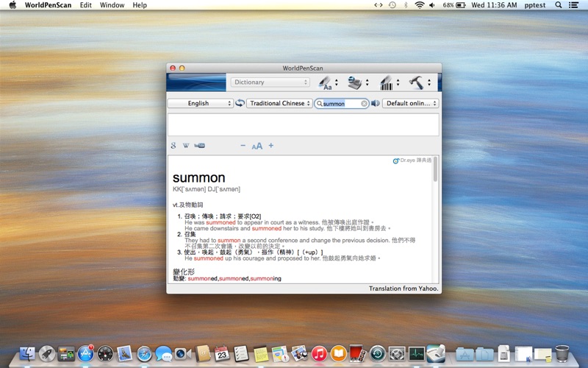
Task: Clear the summon search field
Action: [x=364, y=104]
